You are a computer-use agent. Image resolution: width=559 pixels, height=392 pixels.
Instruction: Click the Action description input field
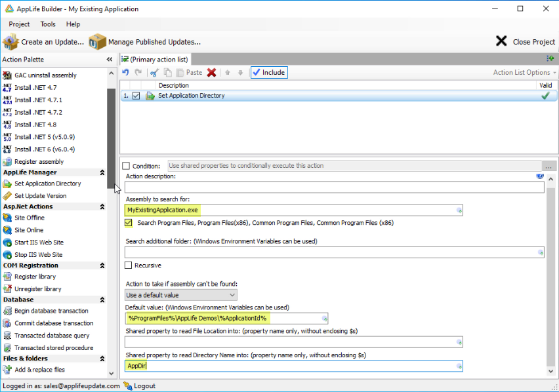[x=335, y=187]
